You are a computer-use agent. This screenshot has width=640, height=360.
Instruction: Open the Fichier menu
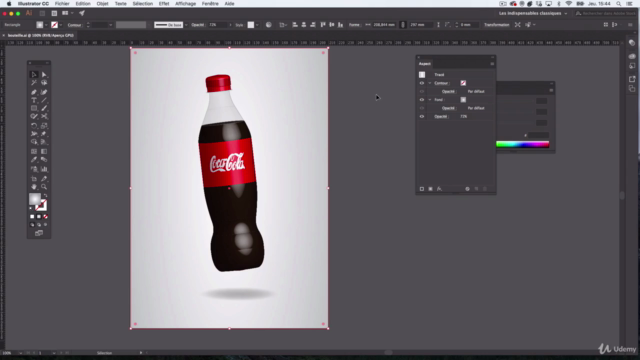pyautogui.click(x=62, y=4)
